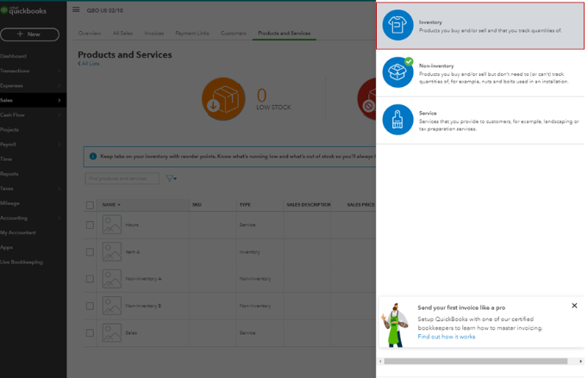Open the Payment Links tab
Viewport: 588px width, 378px height.
click(192, 33)
